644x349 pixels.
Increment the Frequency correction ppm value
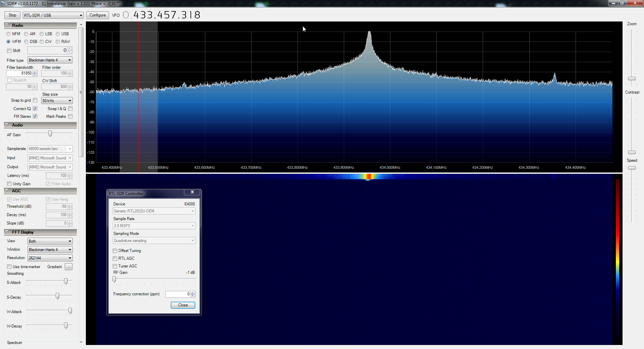tap(193, 293)
